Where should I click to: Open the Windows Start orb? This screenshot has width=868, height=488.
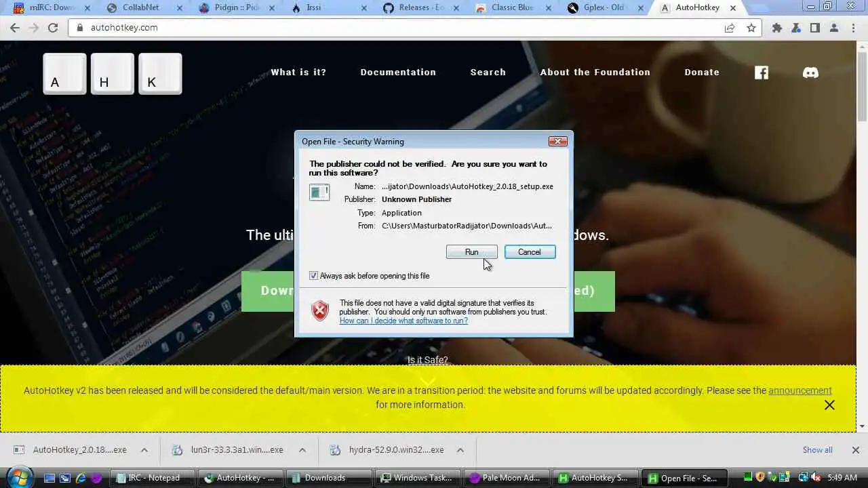tap(18, 477)
